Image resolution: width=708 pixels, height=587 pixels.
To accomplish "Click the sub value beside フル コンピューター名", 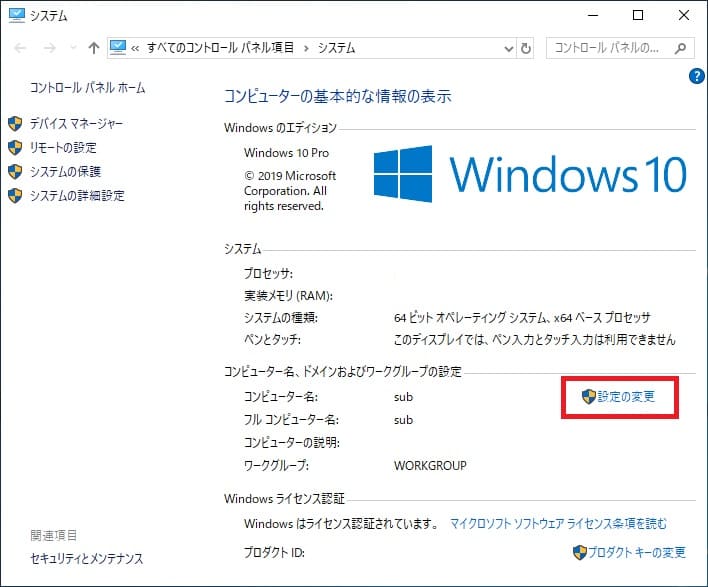I will pyautogui.click(x=403, y=420).
